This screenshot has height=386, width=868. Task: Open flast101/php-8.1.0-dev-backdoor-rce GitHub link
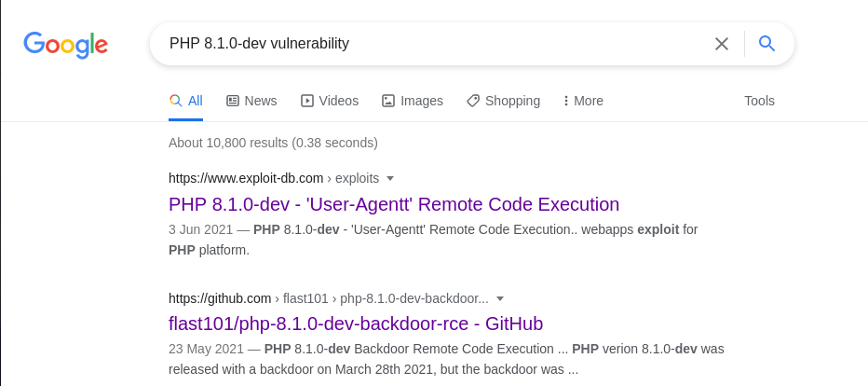[356, 324]
